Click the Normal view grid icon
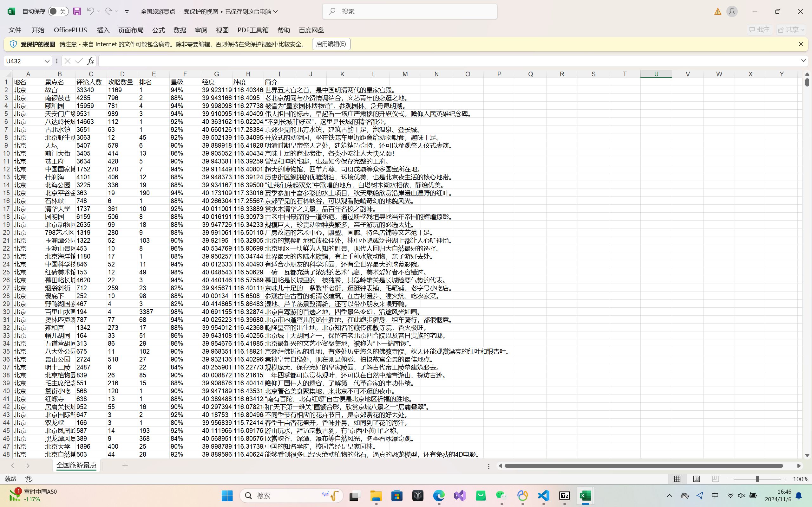The image size is (812, 507). [x=677, y=479]
